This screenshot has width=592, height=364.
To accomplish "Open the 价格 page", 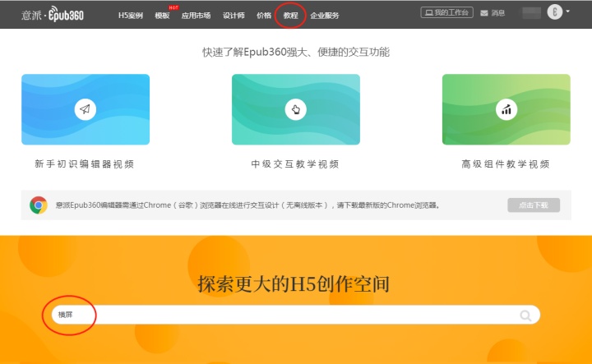I will [264, 16].
